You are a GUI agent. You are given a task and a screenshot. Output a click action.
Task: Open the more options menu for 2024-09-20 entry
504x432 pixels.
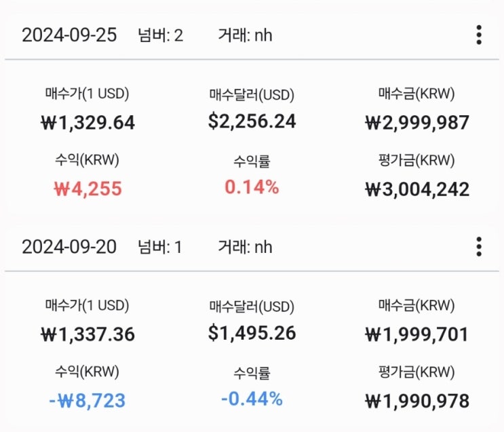coord(479,247)
